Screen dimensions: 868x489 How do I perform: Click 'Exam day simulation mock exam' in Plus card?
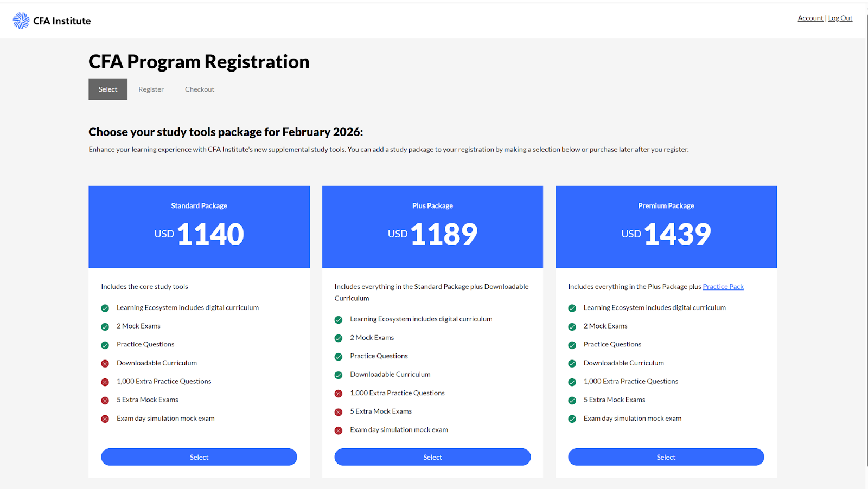coord(399,430)
